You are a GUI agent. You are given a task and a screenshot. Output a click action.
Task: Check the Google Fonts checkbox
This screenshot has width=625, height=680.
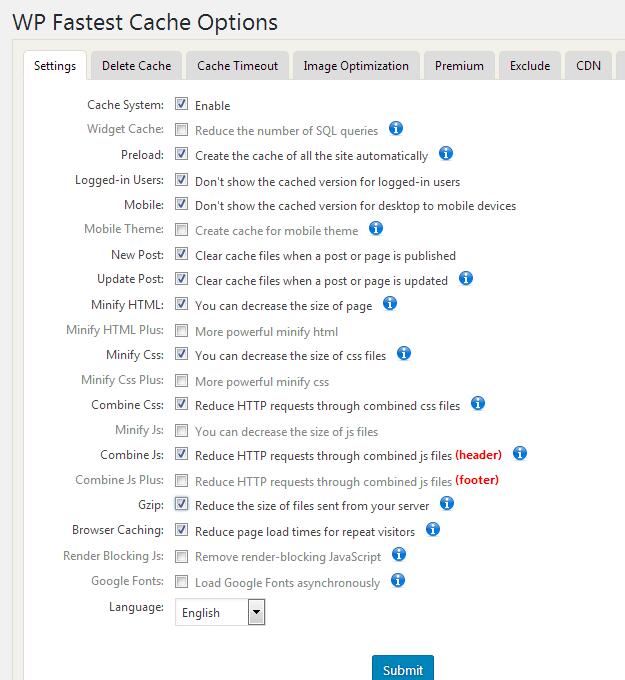coord(181,582)
